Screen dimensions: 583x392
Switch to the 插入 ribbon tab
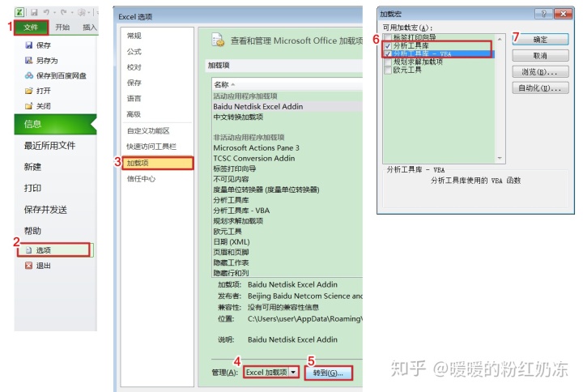coord(89,28)
